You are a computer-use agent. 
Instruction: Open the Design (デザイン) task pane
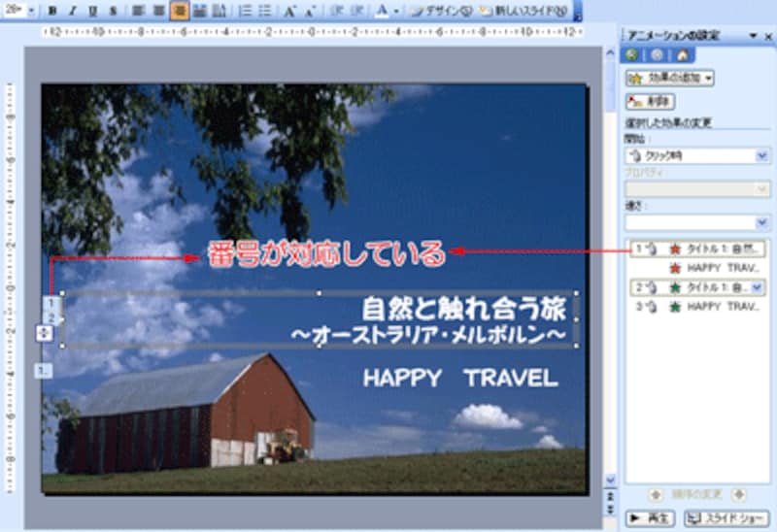(x=442, y=11)
